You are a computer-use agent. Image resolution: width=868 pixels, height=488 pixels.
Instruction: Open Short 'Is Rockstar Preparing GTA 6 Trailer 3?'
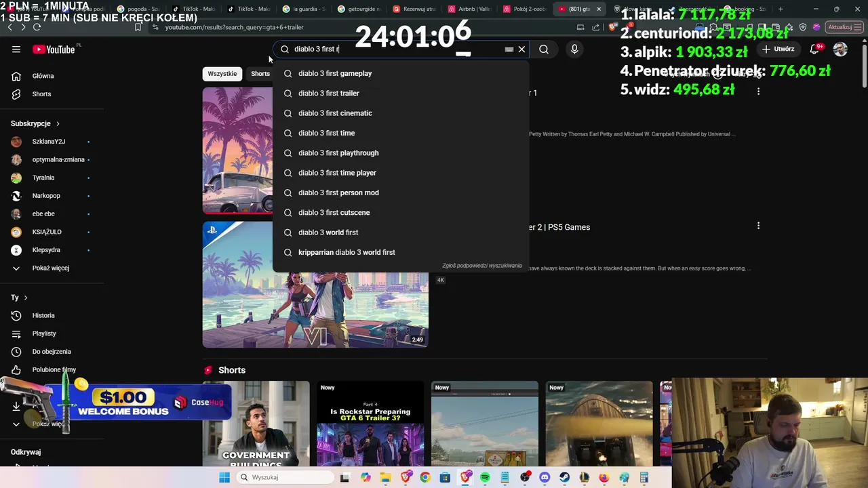370,424
